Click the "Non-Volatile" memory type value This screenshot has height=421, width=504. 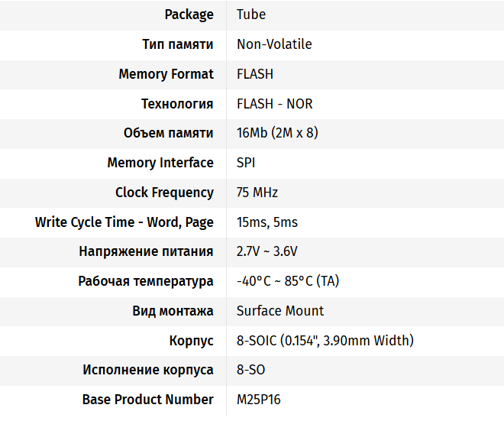coord(274,44)
